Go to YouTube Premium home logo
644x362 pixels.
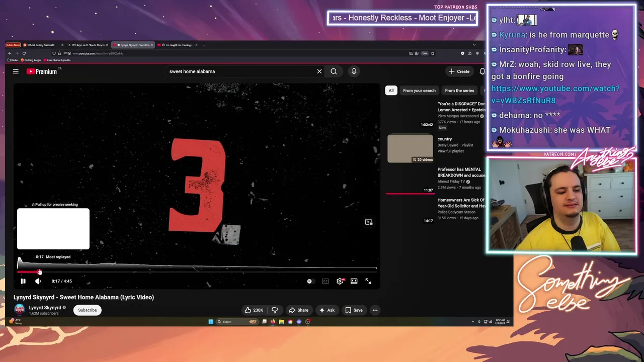pyautogui.click(x=42, y=71)
